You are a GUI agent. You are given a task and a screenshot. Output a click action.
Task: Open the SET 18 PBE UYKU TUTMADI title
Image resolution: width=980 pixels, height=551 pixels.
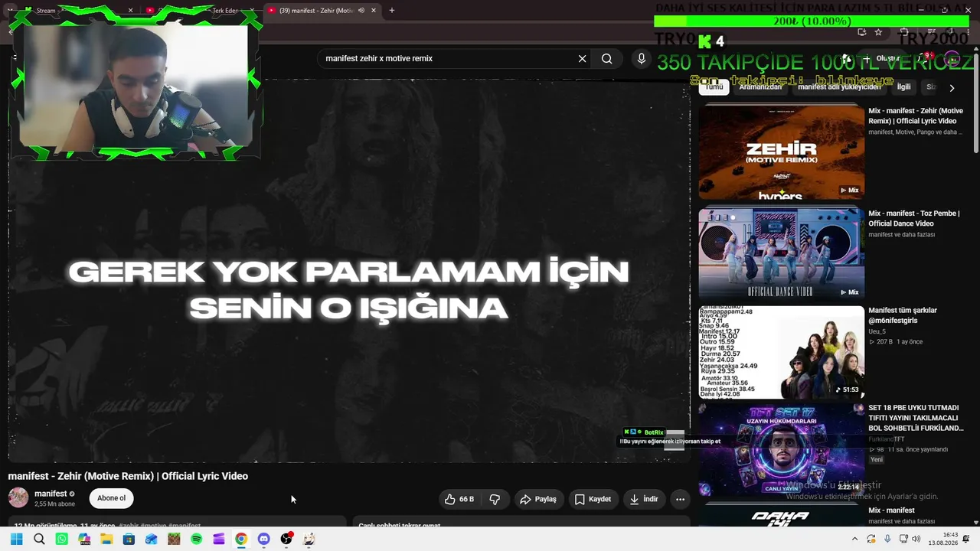coord(916,418)
